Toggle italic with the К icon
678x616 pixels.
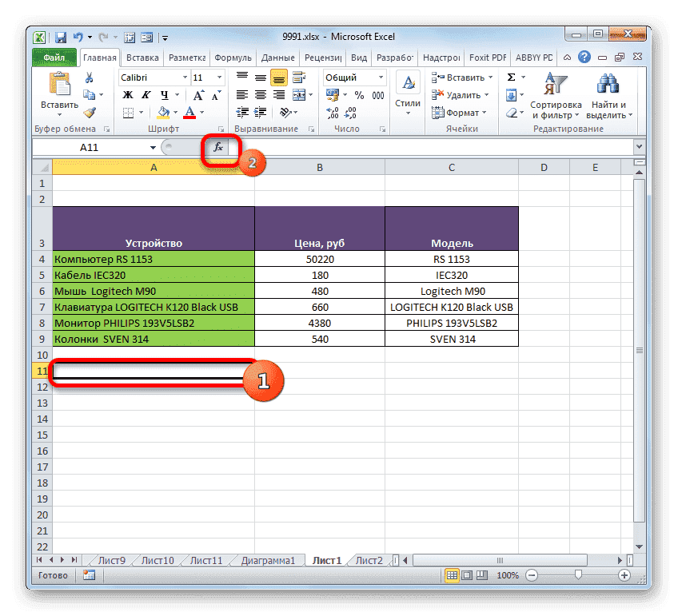[146, 94]
